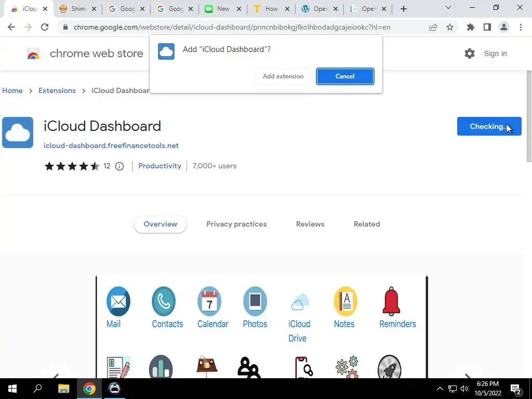Screen dimensions: 532x399
Task: Click the Sign in link
Action: click(x=495, y=54)
